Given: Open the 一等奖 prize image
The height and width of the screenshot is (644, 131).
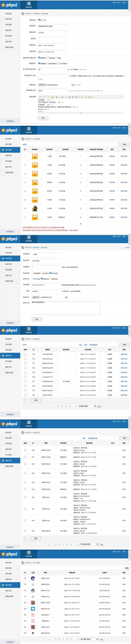Looking at the screenshot, I should click(35, 156).
